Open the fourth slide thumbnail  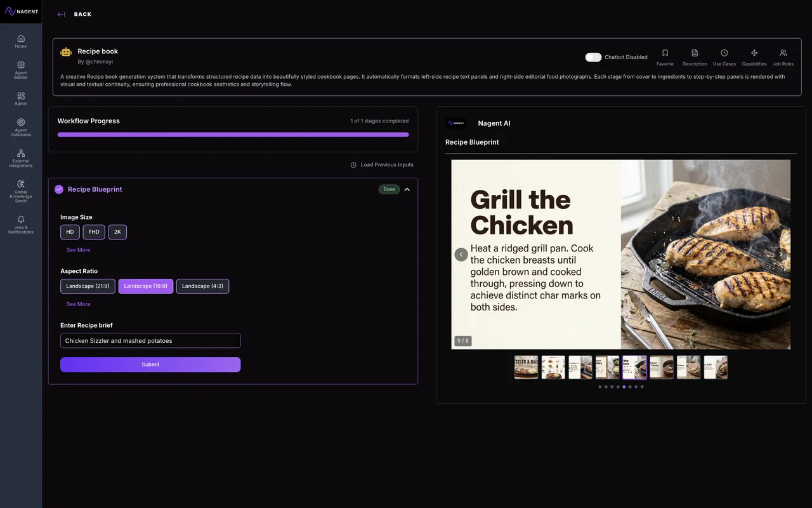pyautogui.click(x=608, y=368)
